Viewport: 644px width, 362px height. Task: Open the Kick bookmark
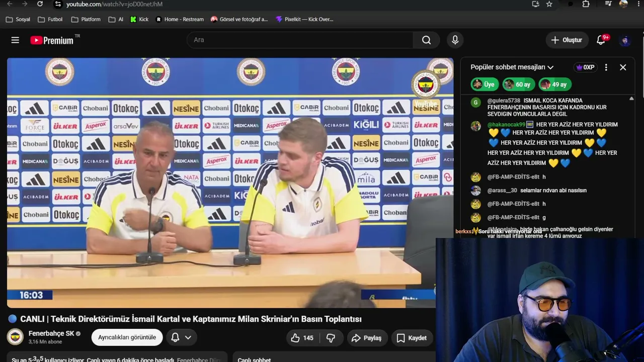(x=139, y=20)
